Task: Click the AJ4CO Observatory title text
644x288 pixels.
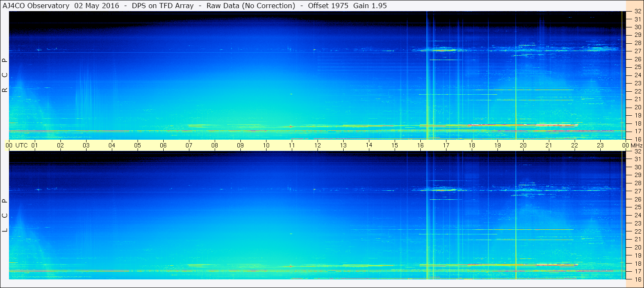Action: pyautogui.click(x=36, y=6)
